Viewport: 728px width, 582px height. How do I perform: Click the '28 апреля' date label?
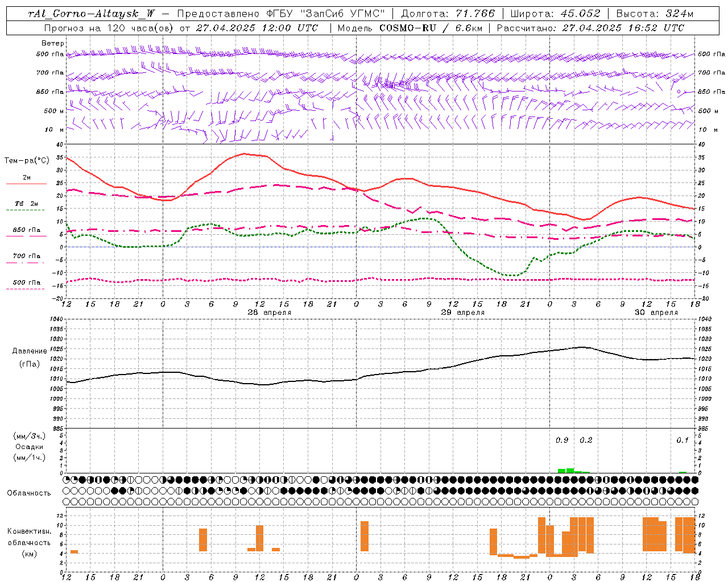point(270,313)
